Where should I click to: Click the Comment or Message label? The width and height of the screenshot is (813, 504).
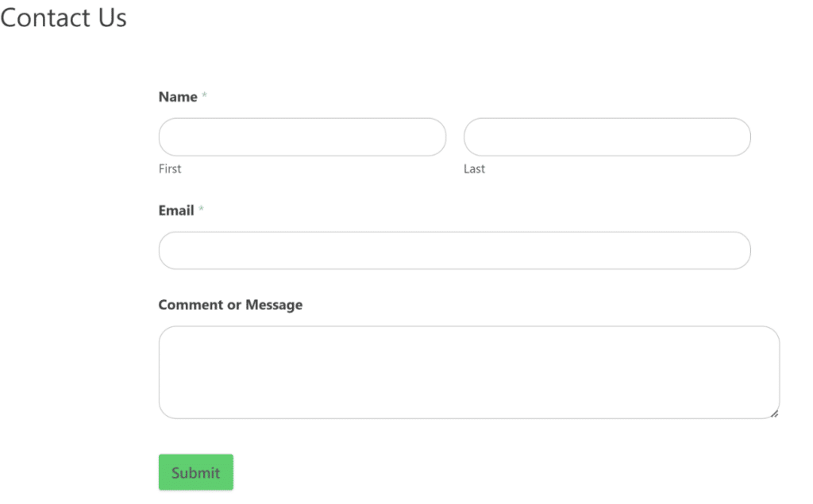[x=230, y=304]
